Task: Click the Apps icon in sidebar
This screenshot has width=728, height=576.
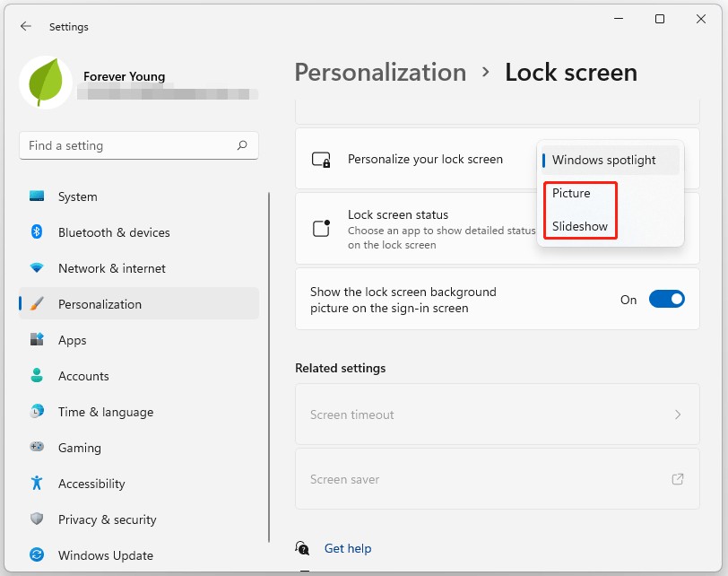Action: click(37, 339)
